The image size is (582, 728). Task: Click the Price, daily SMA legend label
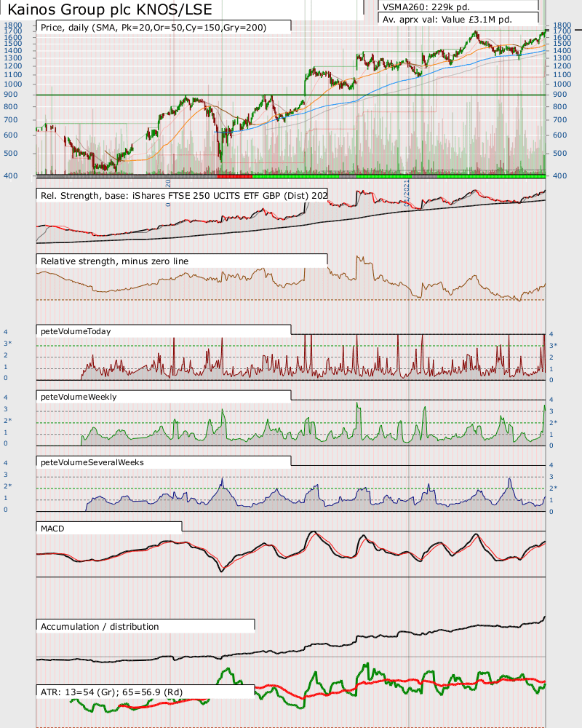pos(154,28)
